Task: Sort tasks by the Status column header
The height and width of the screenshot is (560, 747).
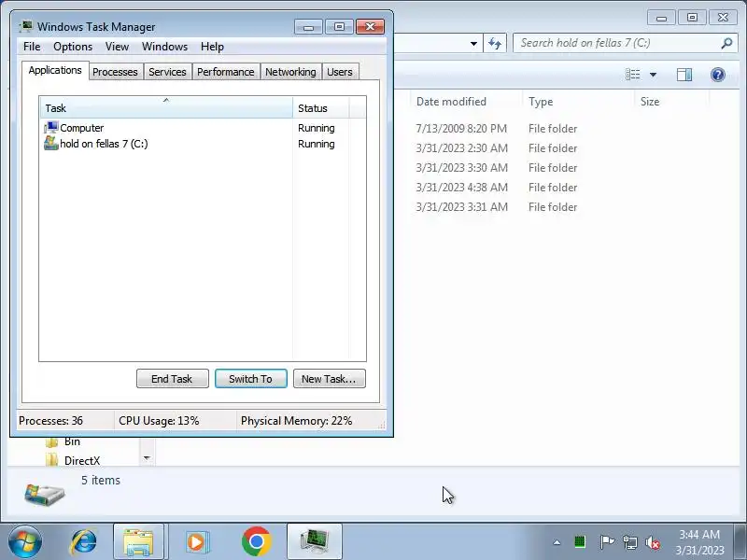Action: (x=321, y=108)
